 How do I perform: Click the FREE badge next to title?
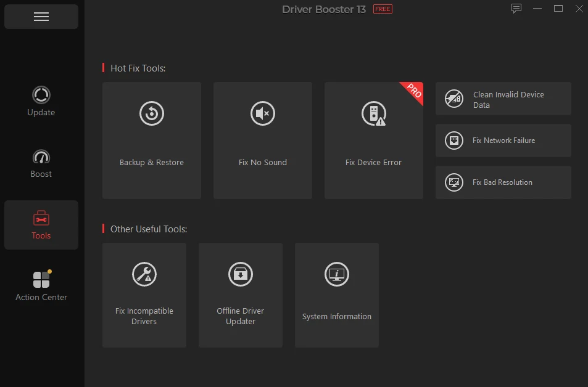coord(382,9)
